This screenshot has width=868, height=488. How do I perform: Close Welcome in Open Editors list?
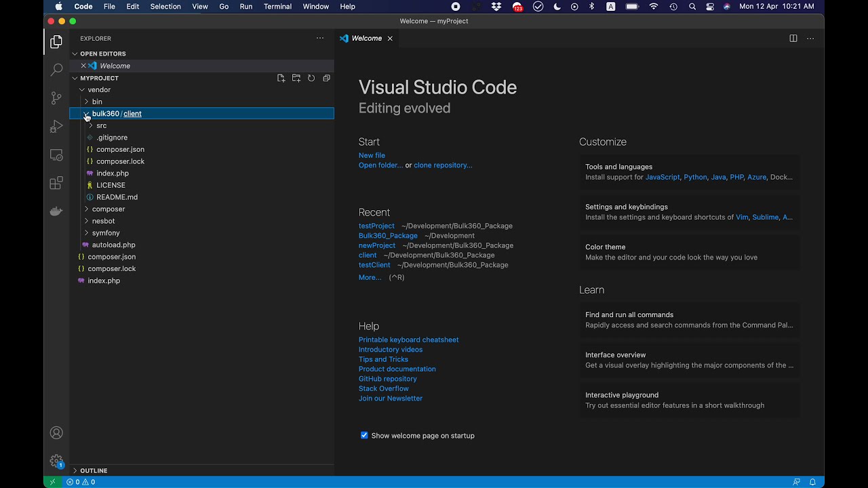click(83, 66)
